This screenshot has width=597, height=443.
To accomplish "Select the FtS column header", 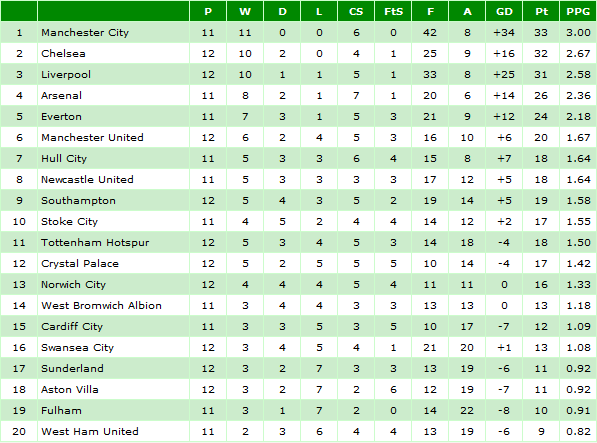I will tap(393, 11).
